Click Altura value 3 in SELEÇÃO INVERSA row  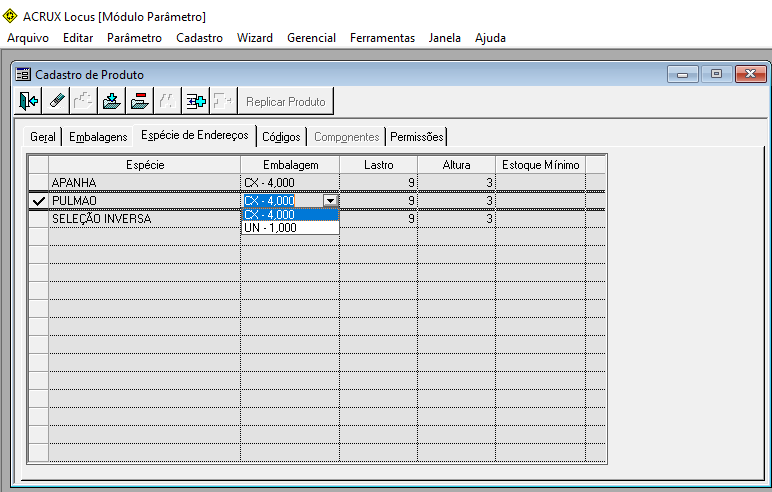tap(456, 219)
